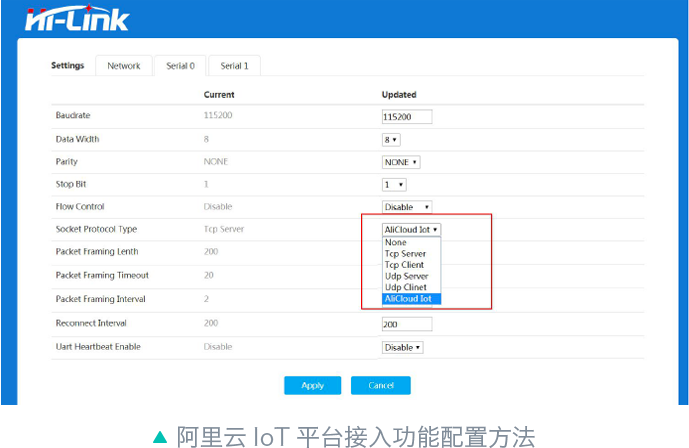689x448 pixels.
Task: Click the Uart Heartbeat Enable label
Action: coord(98,347)
